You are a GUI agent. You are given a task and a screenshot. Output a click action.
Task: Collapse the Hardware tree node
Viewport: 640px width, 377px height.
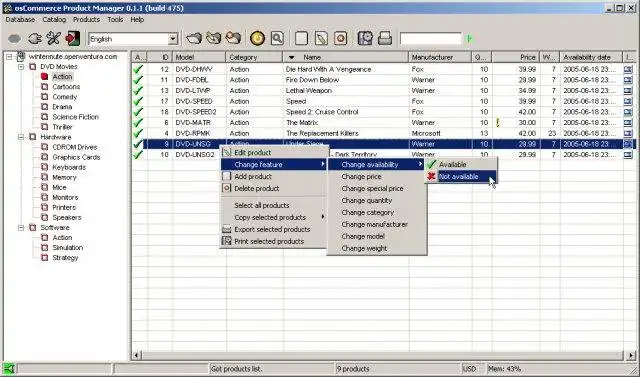(x=21, y=137)
